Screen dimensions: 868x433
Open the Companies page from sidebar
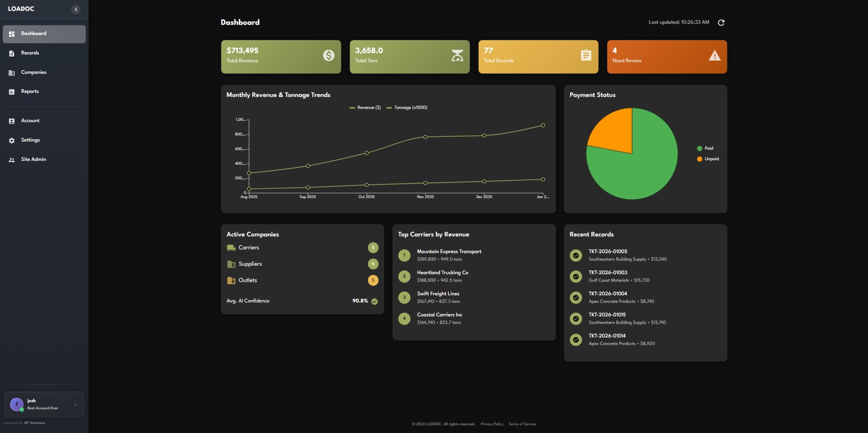pyautogui.click(x=34, y=72)
